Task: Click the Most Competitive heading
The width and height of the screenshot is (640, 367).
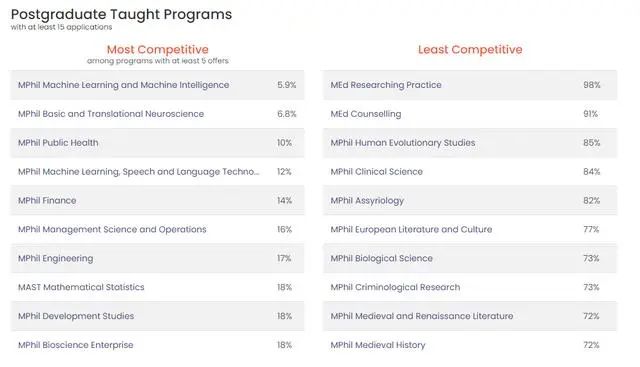Action: [x=158, y=49]
